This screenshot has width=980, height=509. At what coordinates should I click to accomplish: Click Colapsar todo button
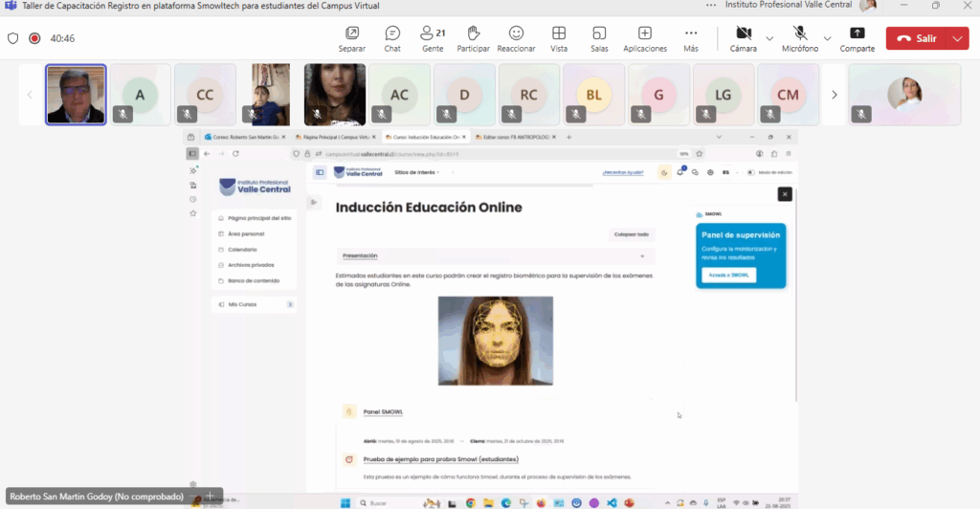632,234
